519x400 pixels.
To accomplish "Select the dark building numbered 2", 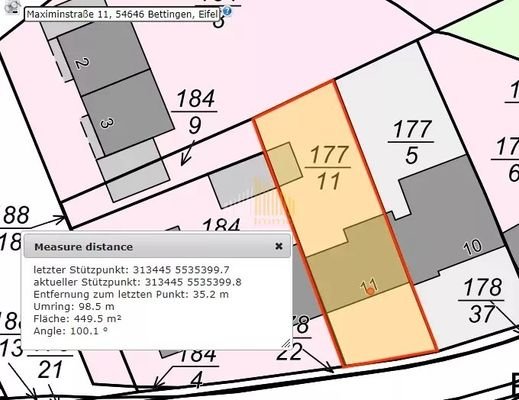I will pyautogui.click(x=104, y=58).
